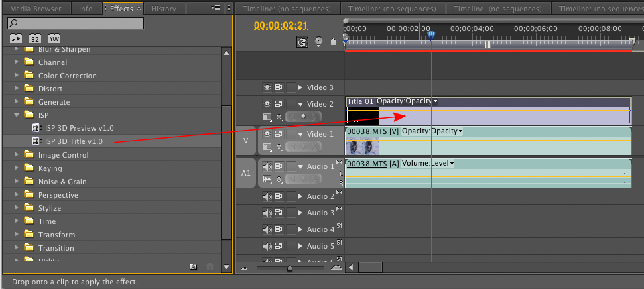This screenshot has height=289, width=644.
Task: Click the ISP 3D Title v1.0 effect icon
Action: click(x=38, y=141)
